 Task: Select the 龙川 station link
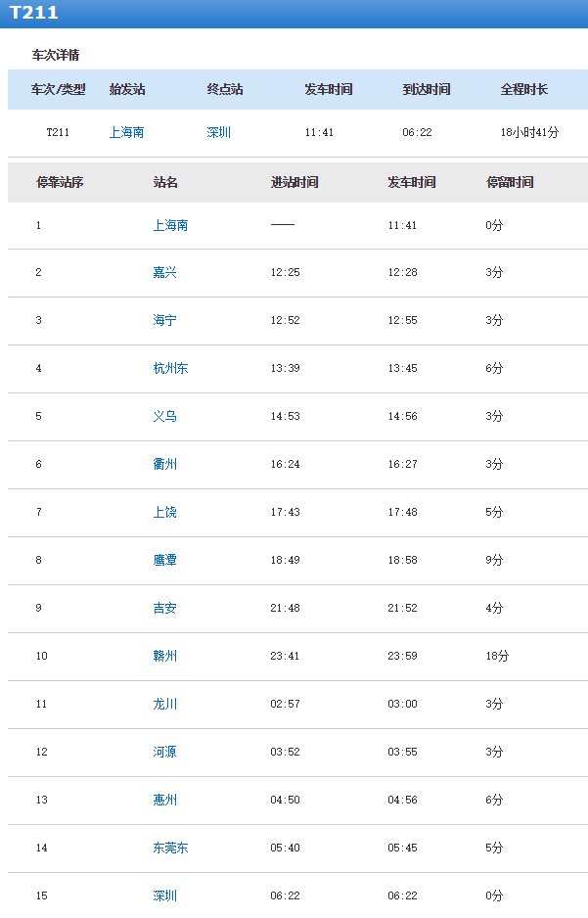[164, 704]
